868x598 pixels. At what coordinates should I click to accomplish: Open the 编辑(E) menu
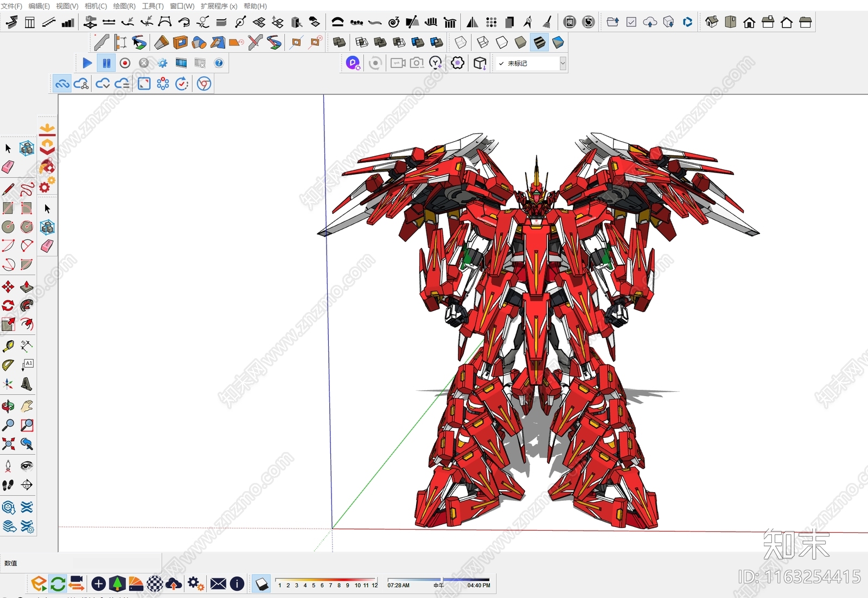[39, 6]
